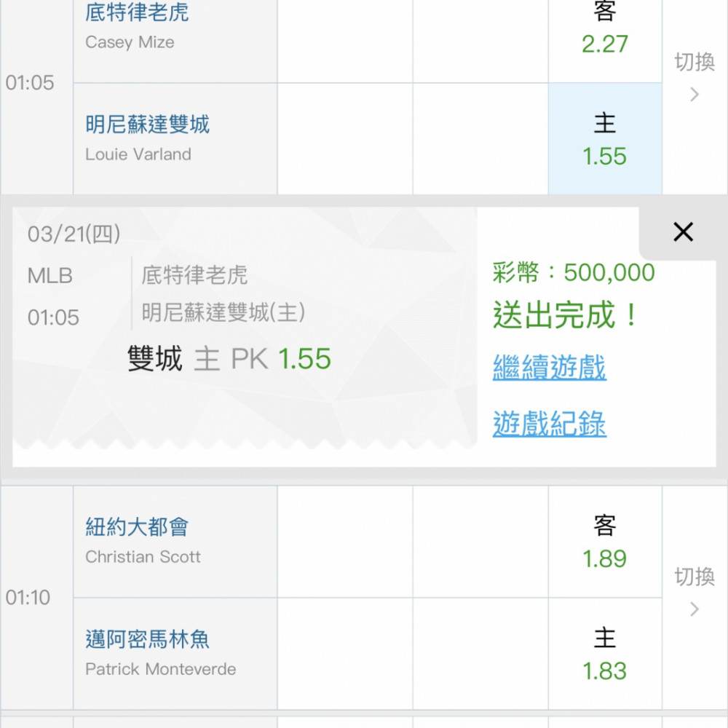Viewport: 728px width, 728px height.
Task: Click the 01:10 game time cell
Action: tap(28, 598)
